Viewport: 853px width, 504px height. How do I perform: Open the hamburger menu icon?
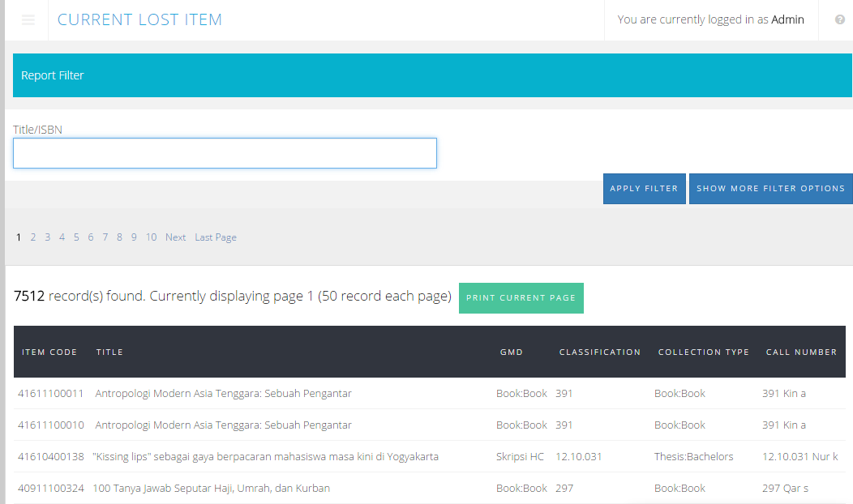[28, 20]
